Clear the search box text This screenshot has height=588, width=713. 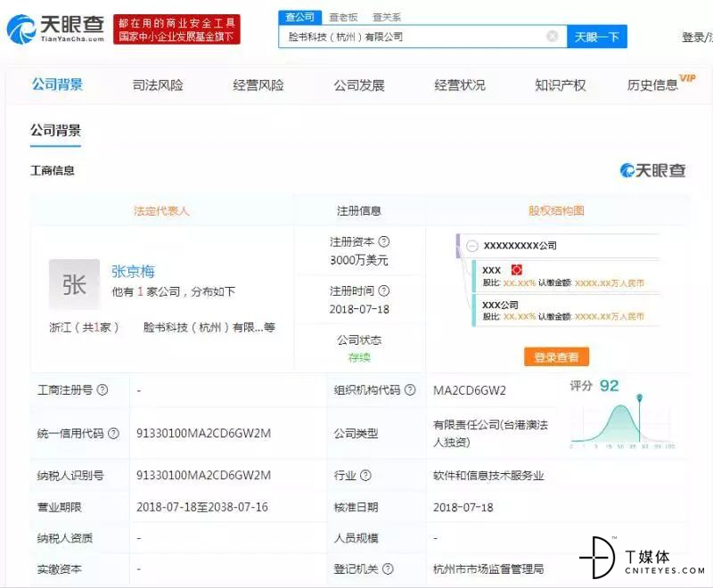tap(552, 37)
